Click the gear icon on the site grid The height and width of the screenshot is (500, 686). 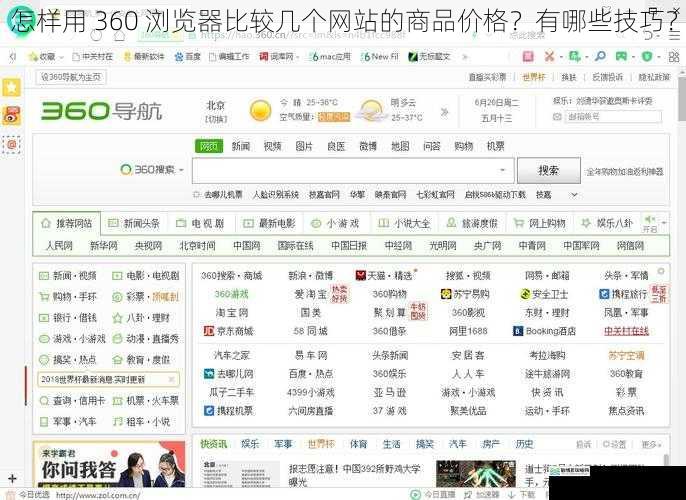click(x=661, y=271)
